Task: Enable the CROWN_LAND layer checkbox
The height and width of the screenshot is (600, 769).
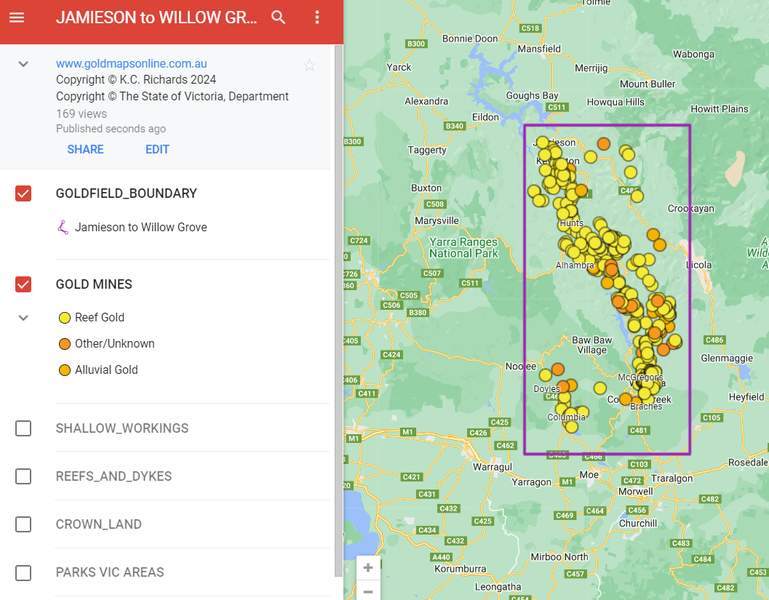Action: point(23,524)
